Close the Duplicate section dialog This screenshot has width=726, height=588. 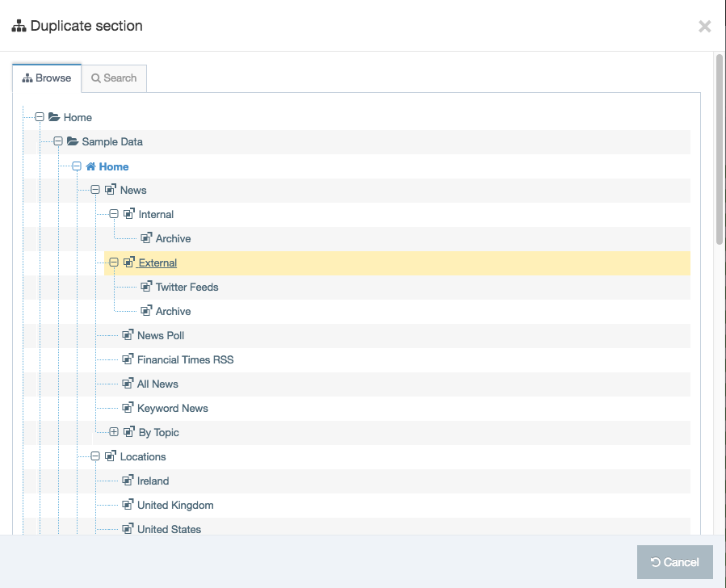click(x=704, y=27)
